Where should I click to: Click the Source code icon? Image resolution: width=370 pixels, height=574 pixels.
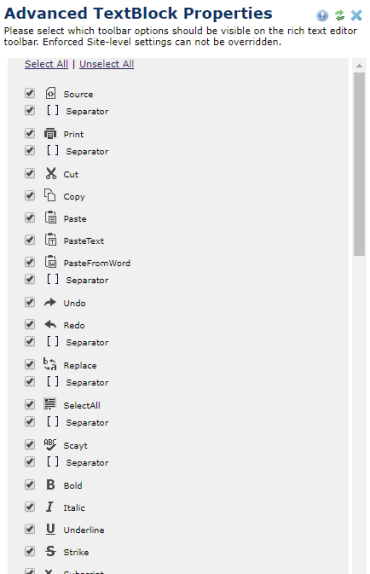click(51, 93)
